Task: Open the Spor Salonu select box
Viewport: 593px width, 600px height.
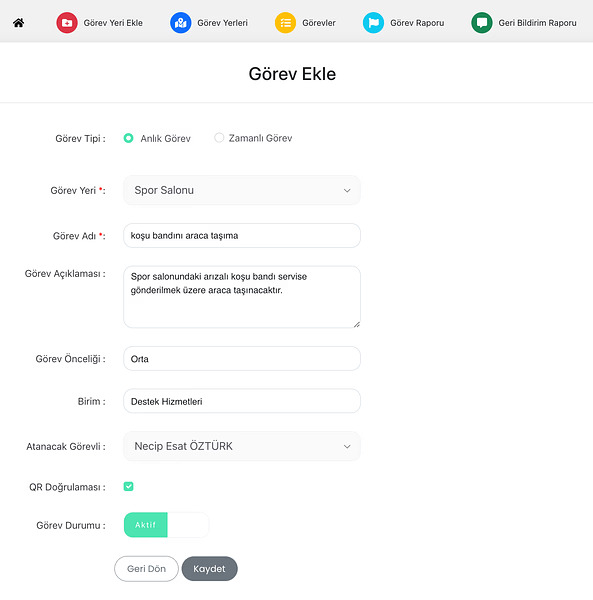Action: [242, 190]
